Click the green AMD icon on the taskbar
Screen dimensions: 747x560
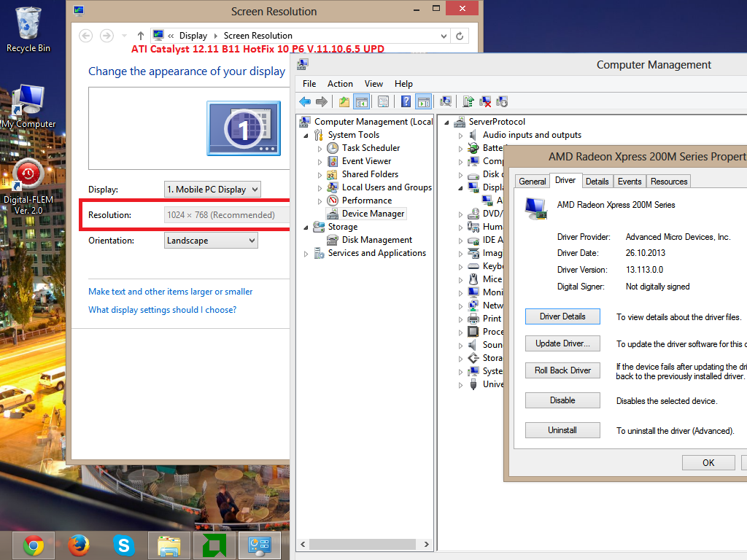(x=214, y=545)
